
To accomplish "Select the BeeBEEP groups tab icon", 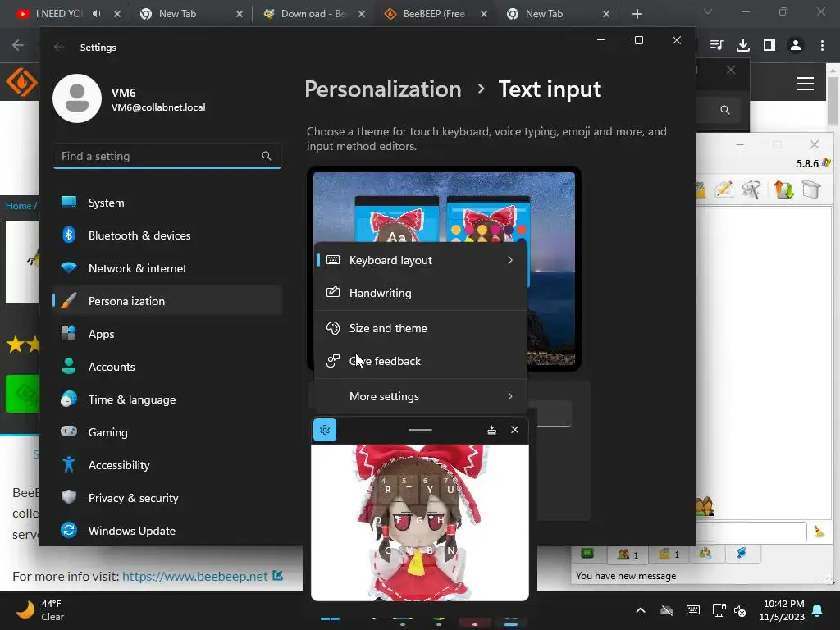I will click(x=705, y=554).
